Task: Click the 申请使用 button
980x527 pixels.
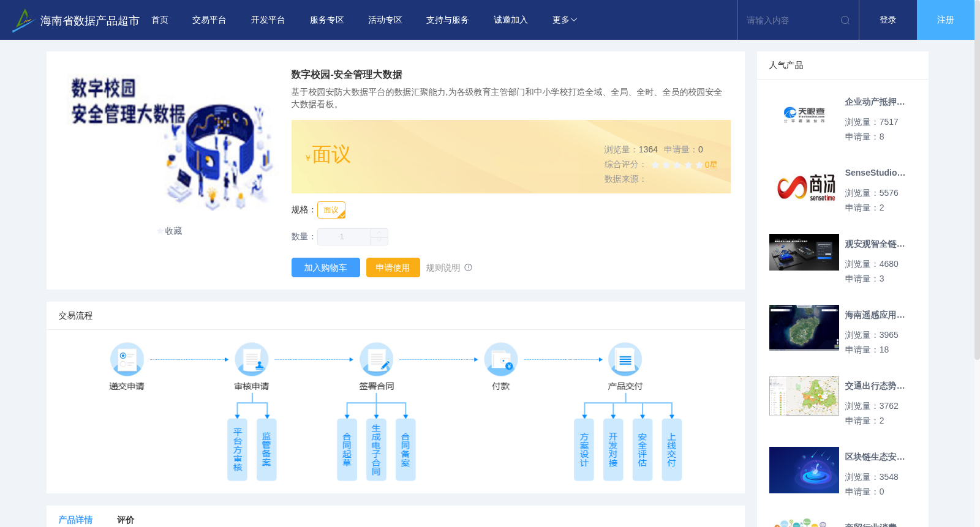Action: 393,267
